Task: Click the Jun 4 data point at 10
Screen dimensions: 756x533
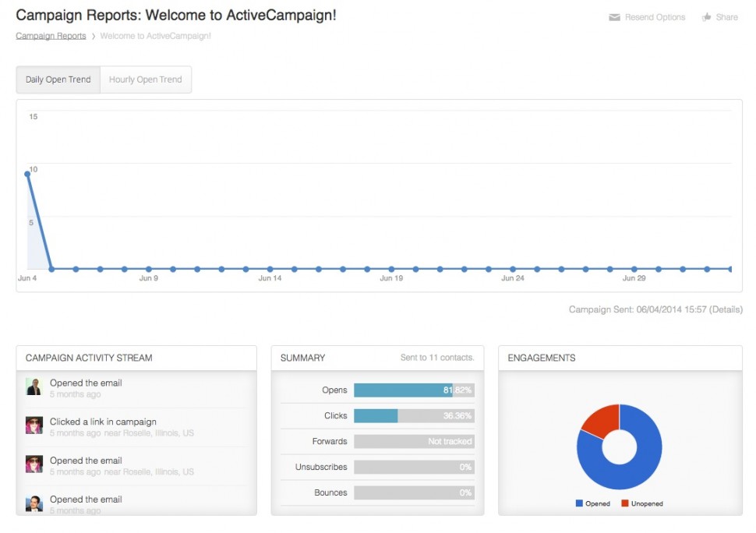Action: tap(27, 174)
